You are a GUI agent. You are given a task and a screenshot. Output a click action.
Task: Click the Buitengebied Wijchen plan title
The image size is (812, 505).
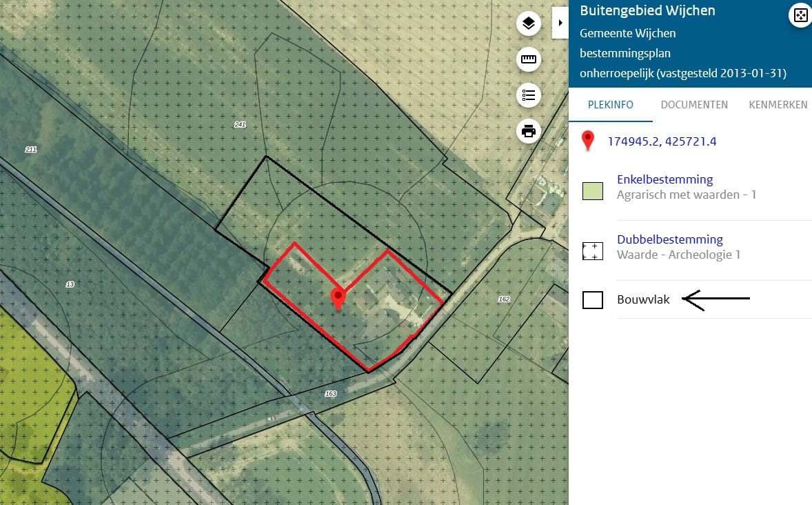[647, 10]
